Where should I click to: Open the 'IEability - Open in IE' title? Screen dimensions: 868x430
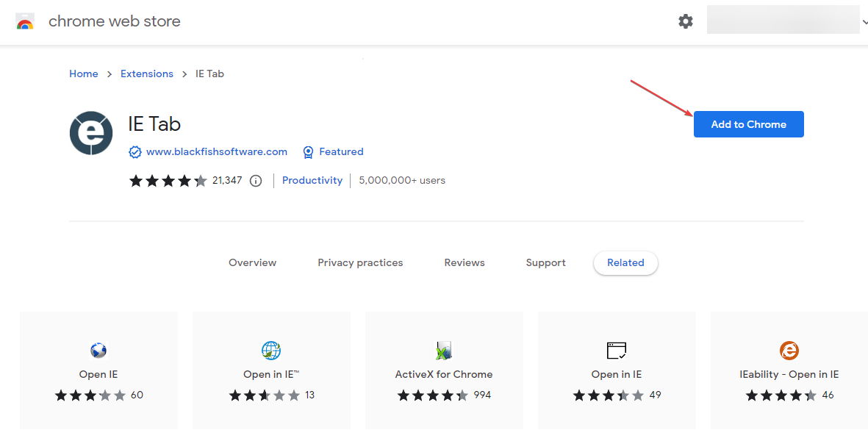click(789, 375)
